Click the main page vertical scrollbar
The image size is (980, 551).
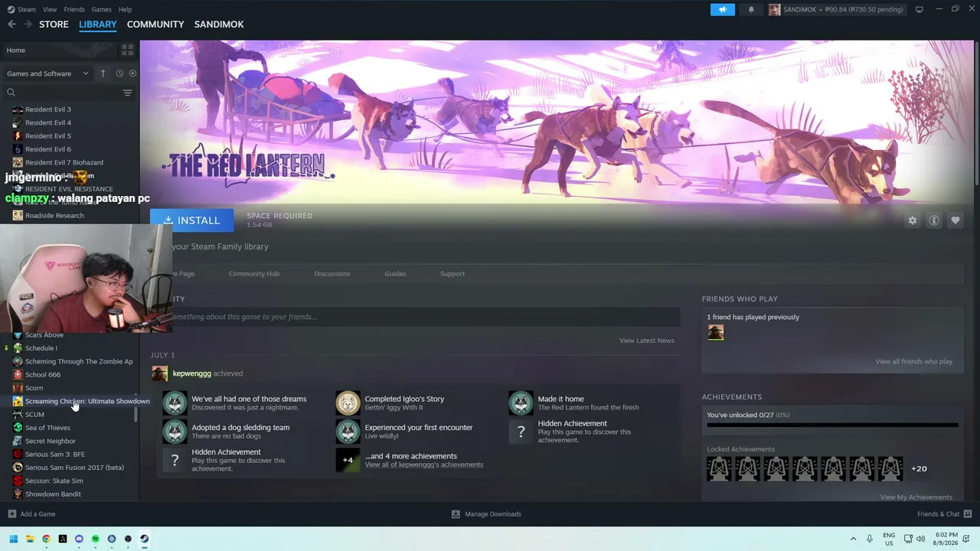coord(976,112)
